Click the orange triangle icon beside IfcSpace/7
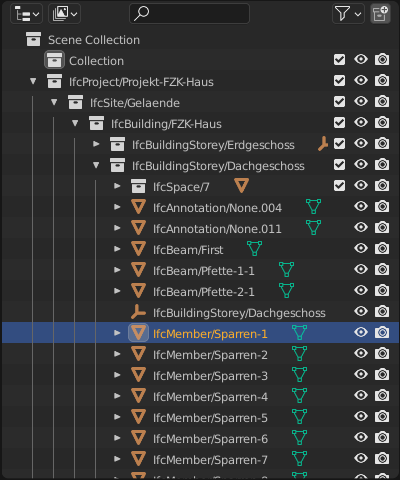 click(x=241, y=186)
